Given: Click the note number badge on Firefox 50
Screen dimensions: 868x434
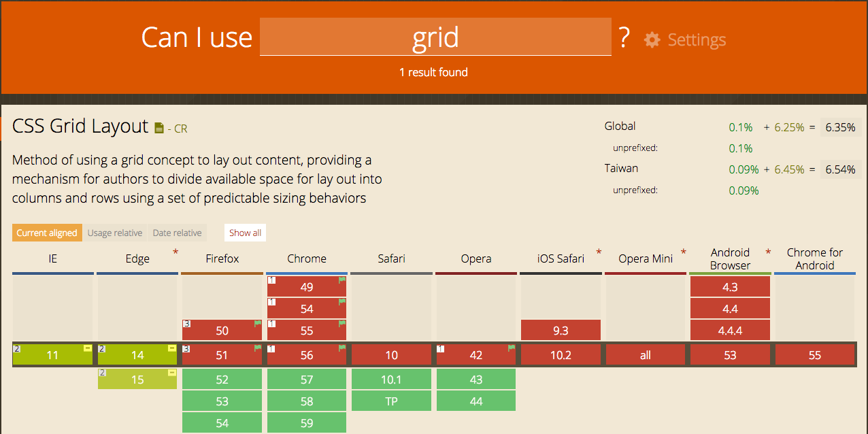Looking at the screenshot, I should point(186,324).
